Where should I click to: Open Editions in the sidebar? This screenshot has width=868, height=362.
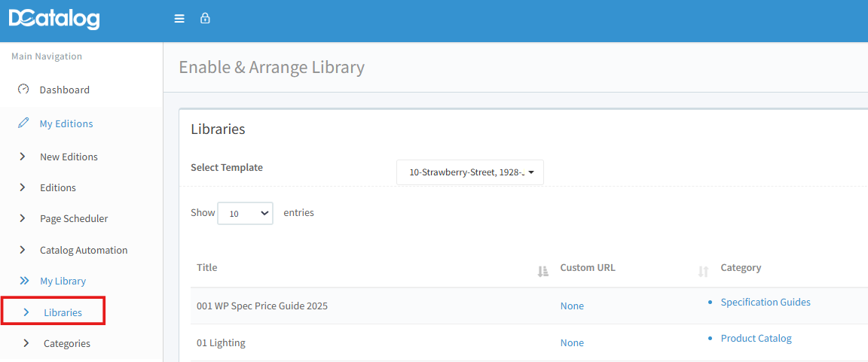pyautogui.click(x=58, y=187)
